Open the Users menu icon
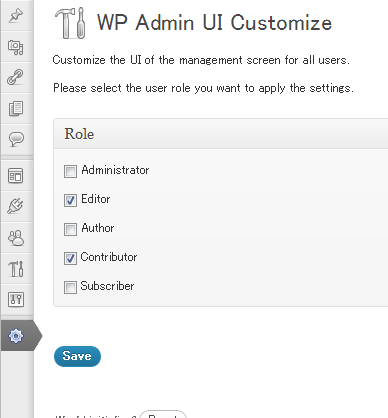Screen dimensions: 388x418 16,238
